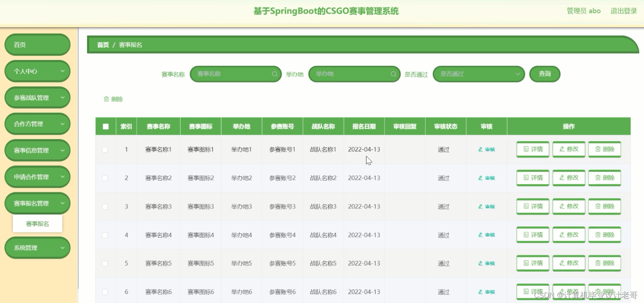Open 详情 for 赛事名称5
The height and width of the screenshot is (303, 644).
point(533,263)
